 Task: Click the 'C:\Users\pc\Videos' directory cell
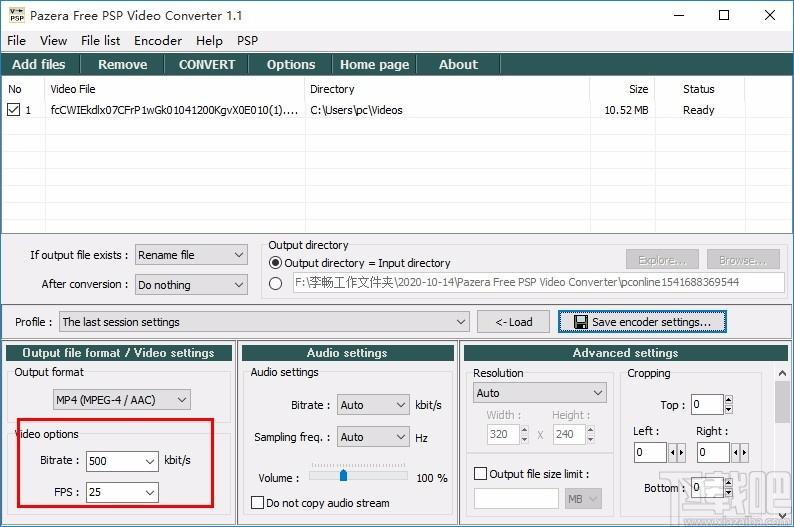[356, 110]
